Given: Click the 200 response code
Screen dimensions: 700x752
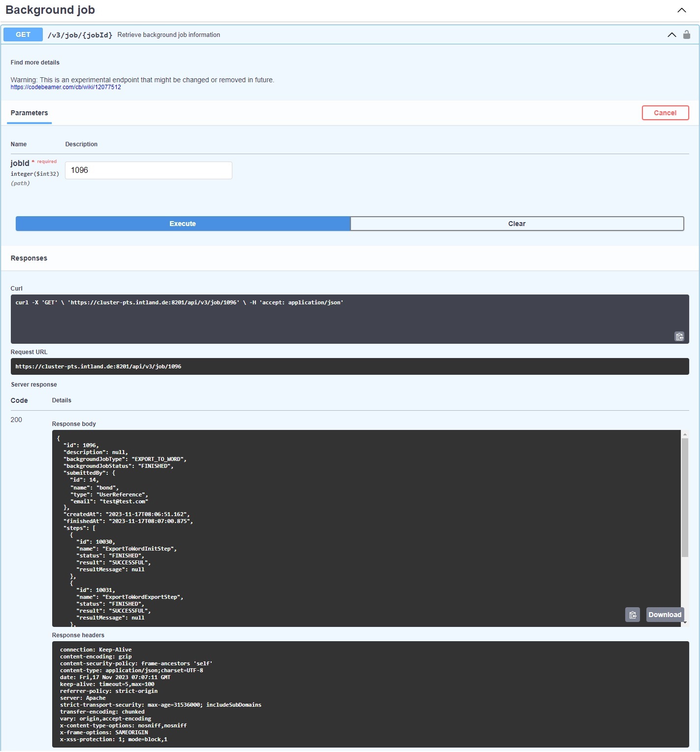Looking at the screenshot, I should [x=16, y=420].
